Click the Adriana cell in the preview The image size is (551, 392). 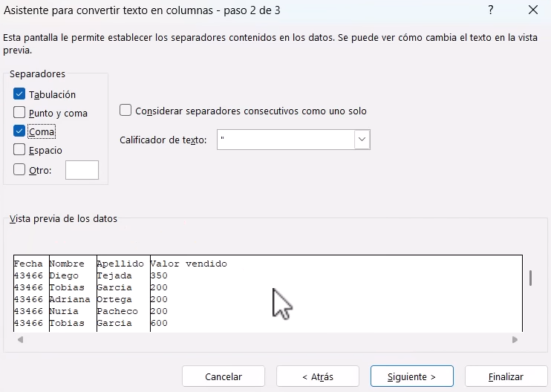coord(70,299)
